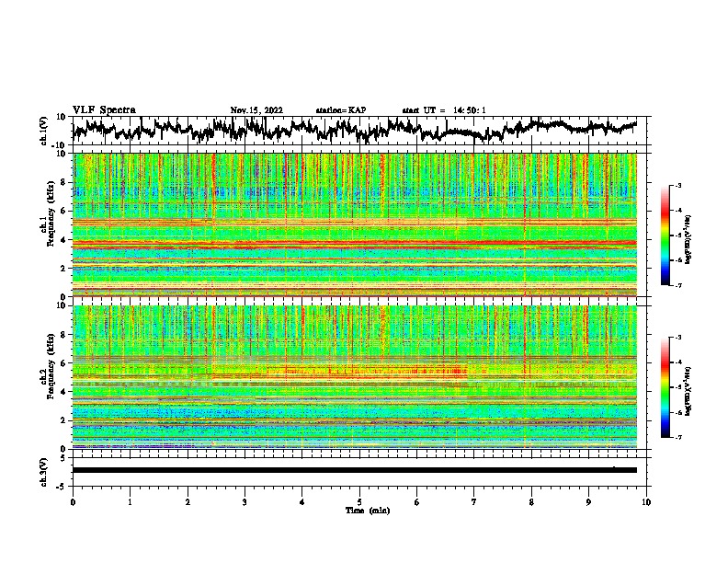The height and width of the screenshot is (563, 728).
Task: Click time axis tick label '1'
Action: pos(130,502)
